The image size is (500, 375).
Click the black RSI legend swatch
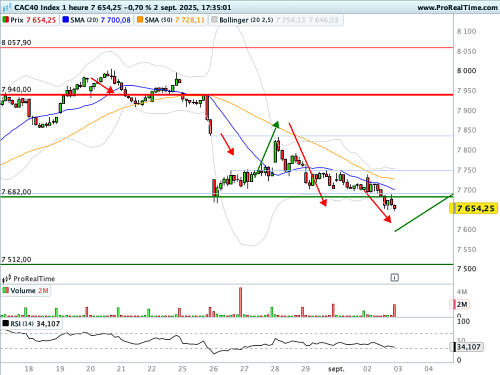(x=5, y=323)
